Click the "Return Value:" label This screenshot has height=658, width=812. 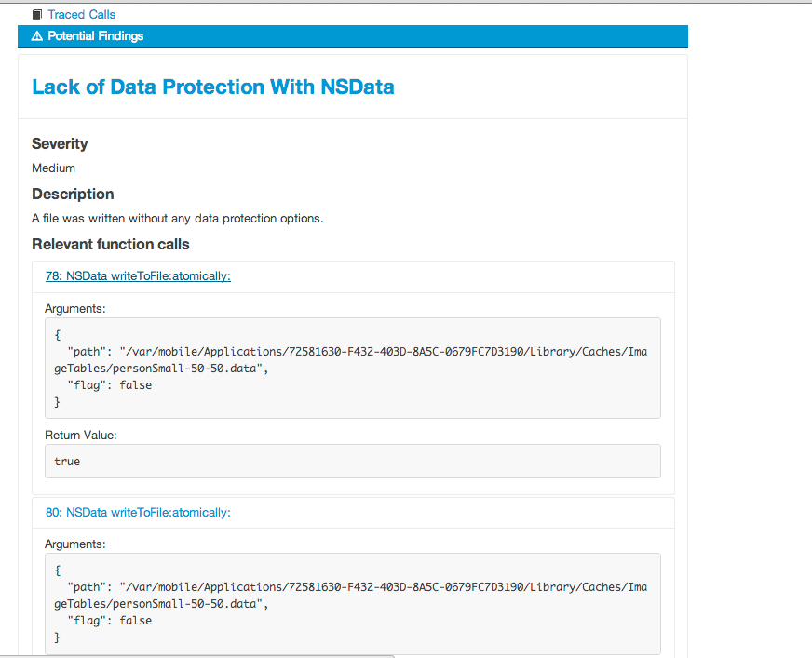coord(81,435)
